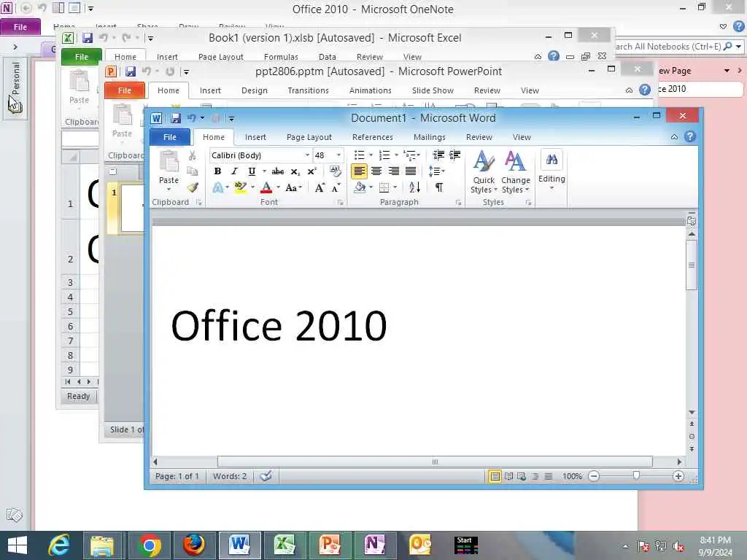Click the Sort A to Z icon

(x=414, y=187)
